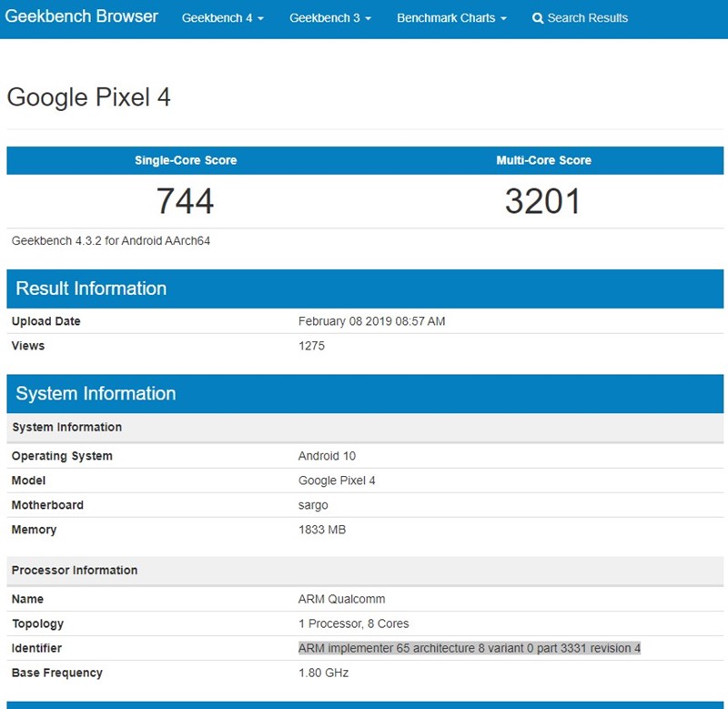Go to Geekbench Browser home link

(x=82, y=17)
